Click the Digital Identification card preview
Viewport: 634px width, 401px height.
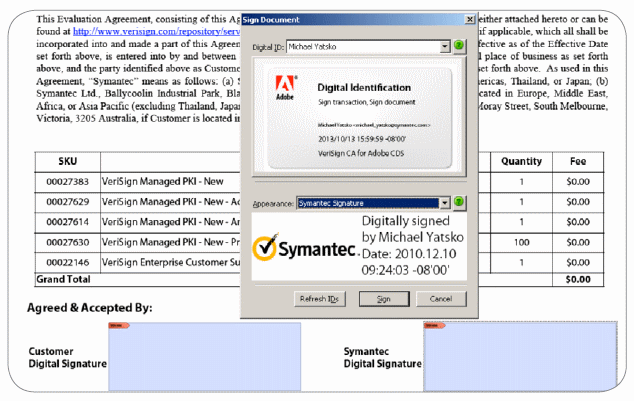click(x=359, y=118)
